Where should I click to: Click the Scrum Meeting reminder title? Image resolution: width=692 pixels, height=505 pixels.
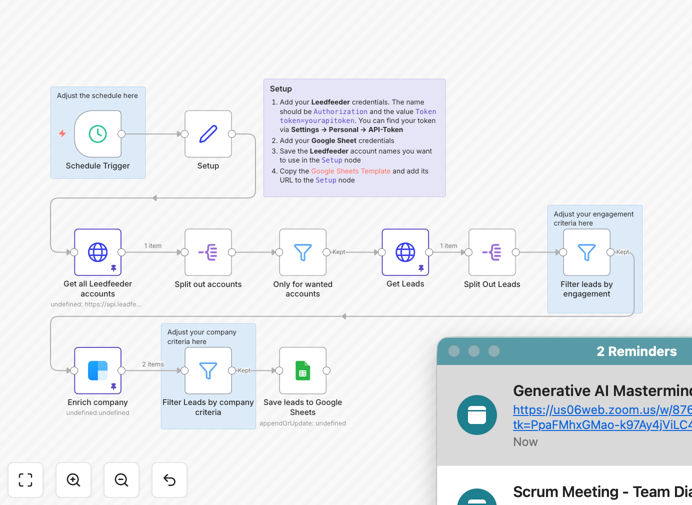[x=602, y=492]
